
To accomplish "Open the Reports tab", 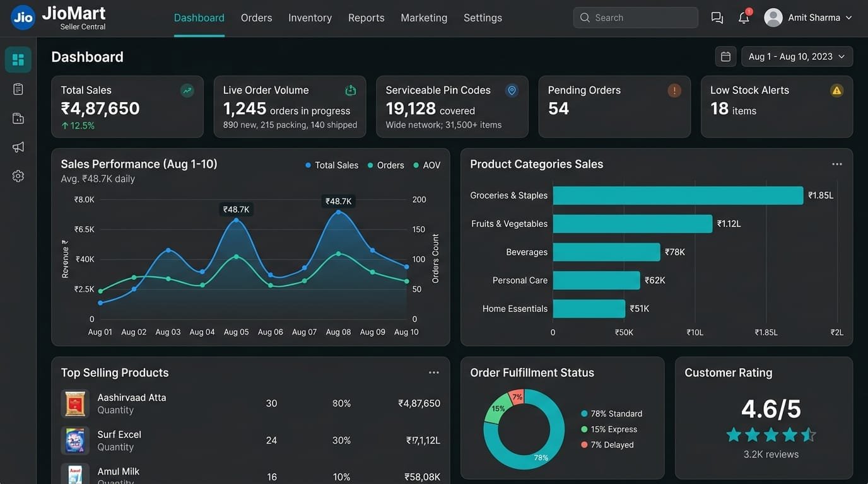I will 367,18.
